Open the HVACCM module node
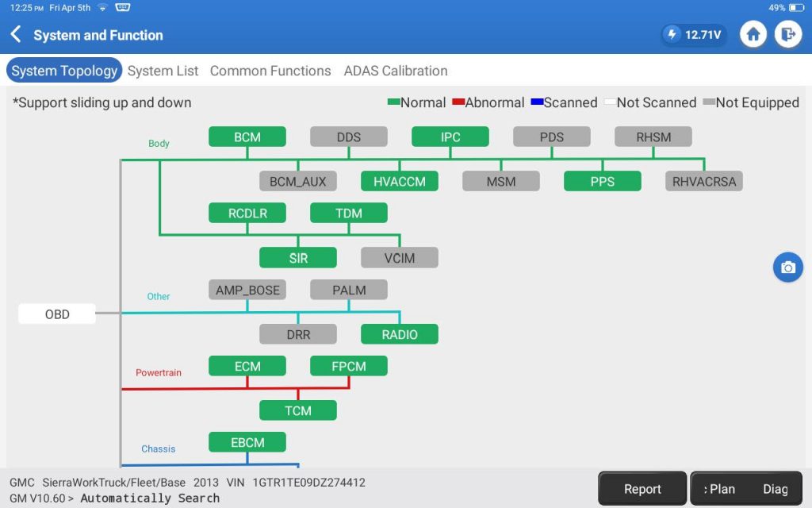This screenshot has height=508, width=812. click(x=400, y=181)
